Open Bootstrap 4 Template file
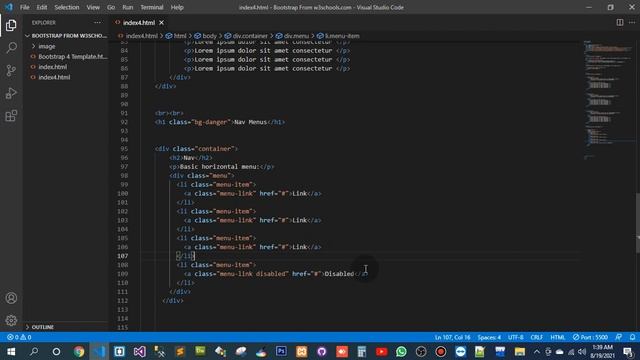 (x=73, y=56)
